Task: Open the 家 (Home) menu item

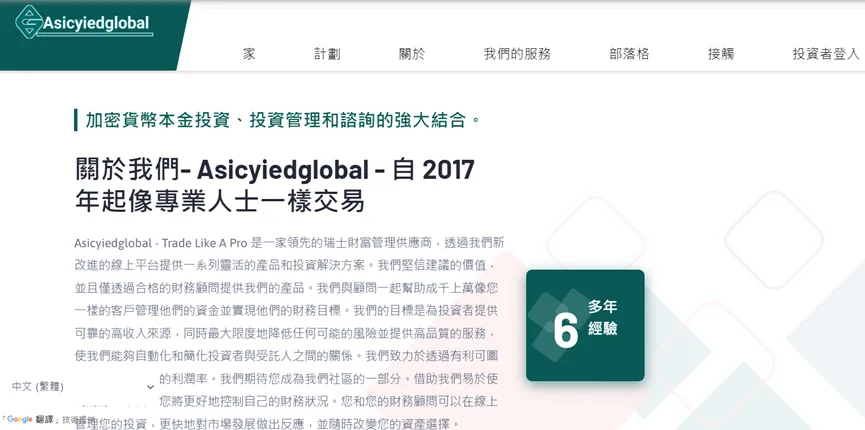Action: [x=249, y=54]
